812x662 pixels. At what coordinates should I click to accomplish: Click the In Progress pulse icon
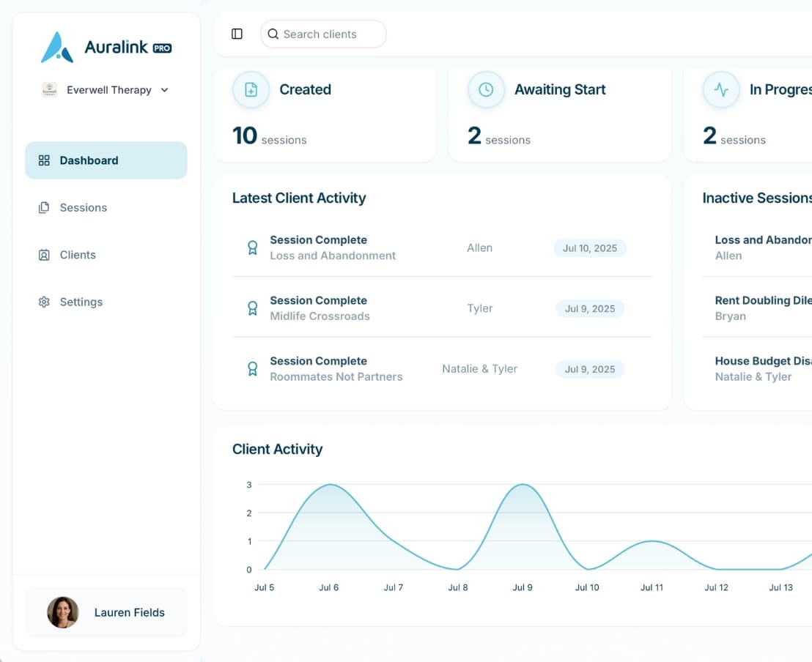coord(721,89)
